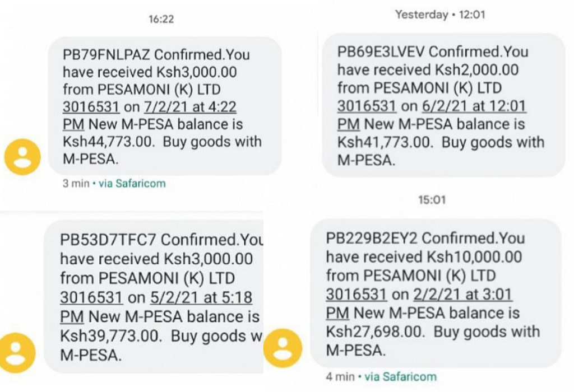Select the Ksh3,000.00 PB79FNLPAZ message bubble

coord(165,106)
